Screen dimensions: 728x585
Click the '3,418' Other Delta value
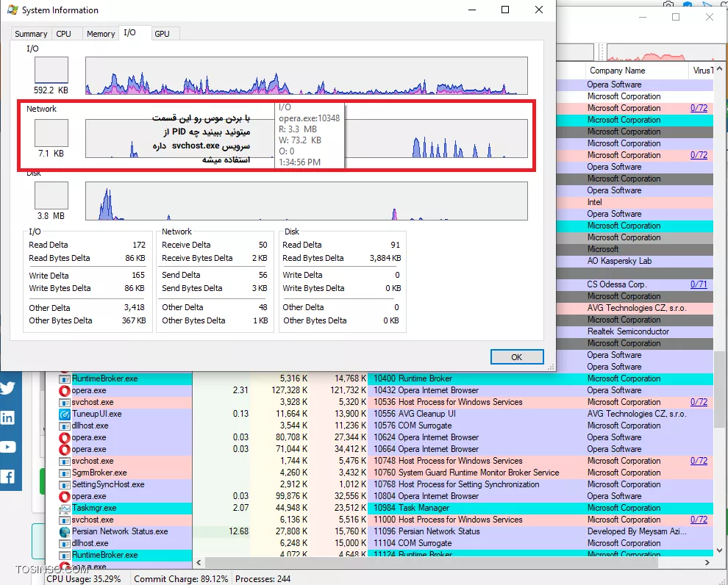click(135, 308)
